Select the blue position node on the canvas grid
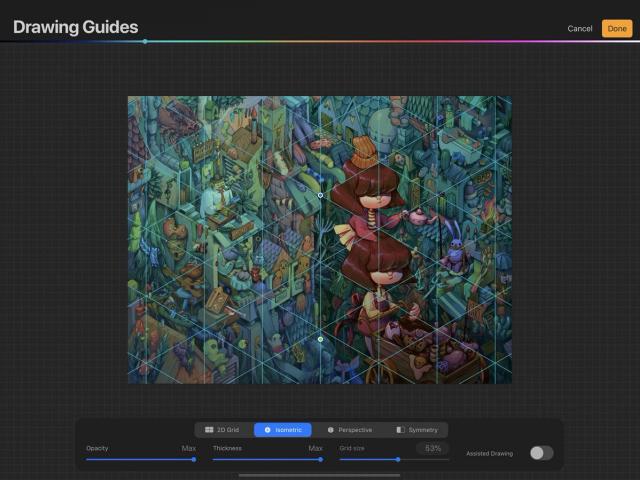640x480 pixels. coord(320,196)
